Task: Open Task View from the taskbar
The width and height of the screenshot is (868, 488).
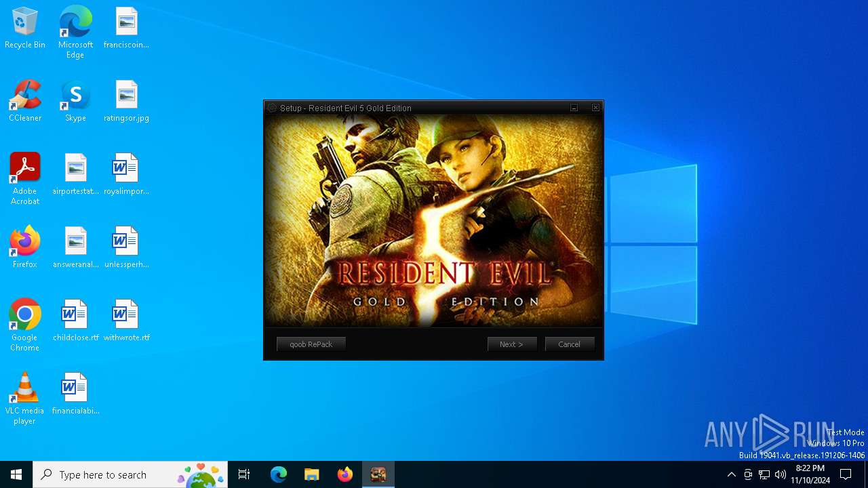Action: tap(244, 474)
